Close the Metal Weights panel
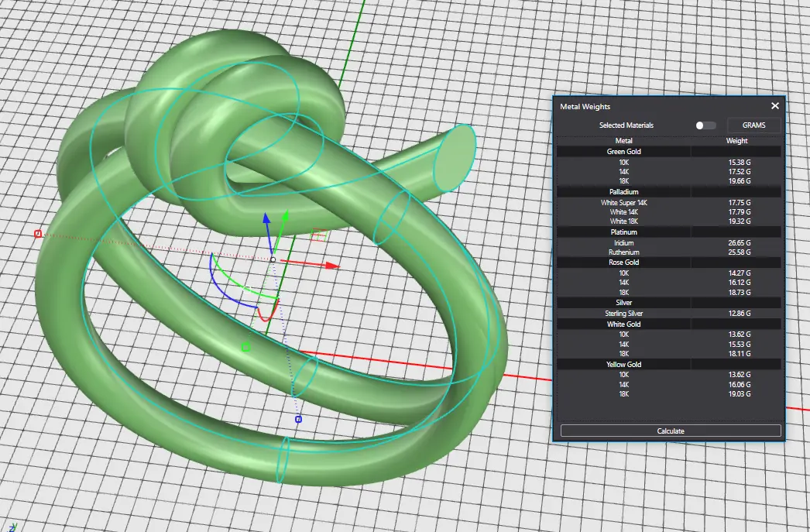This screenshot has width=810, height=532. pos(775,106)
